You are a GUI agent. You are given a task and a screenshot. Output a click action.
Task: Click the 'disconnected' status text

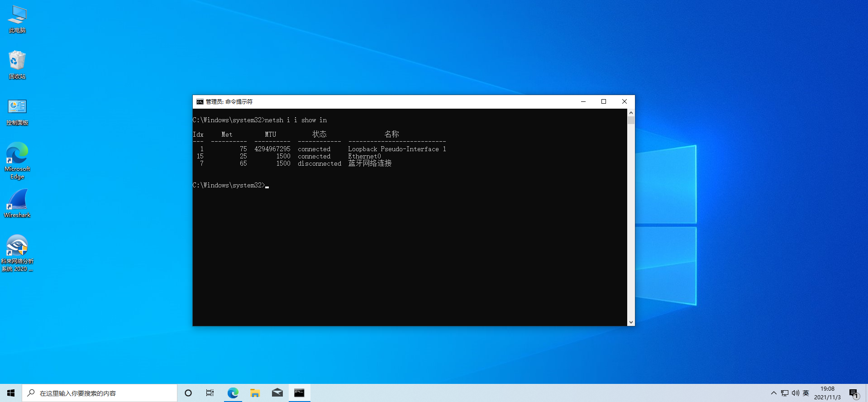click(320, 163)
